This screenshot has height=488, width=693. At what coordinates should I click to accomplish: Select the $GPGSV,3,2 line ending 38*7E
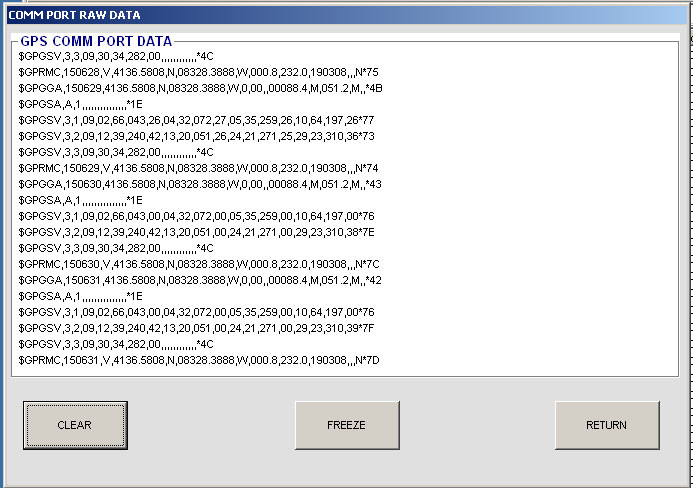(x=196, y=232)
